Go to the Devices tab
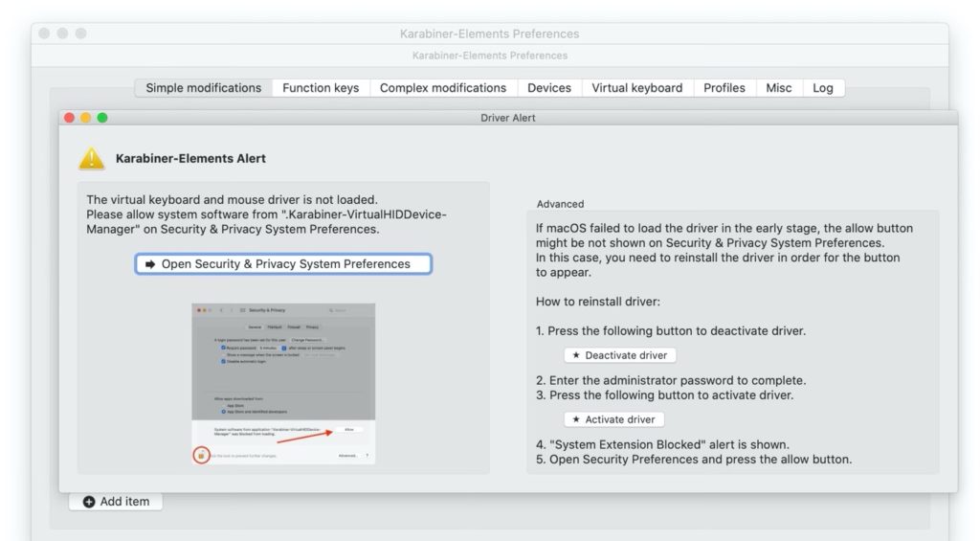 tap(549, 88)
